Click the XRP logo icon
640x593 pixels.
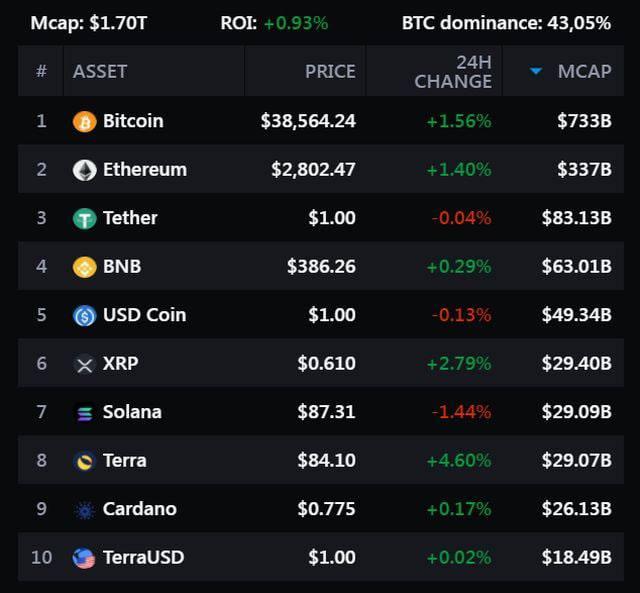point(84,364)
